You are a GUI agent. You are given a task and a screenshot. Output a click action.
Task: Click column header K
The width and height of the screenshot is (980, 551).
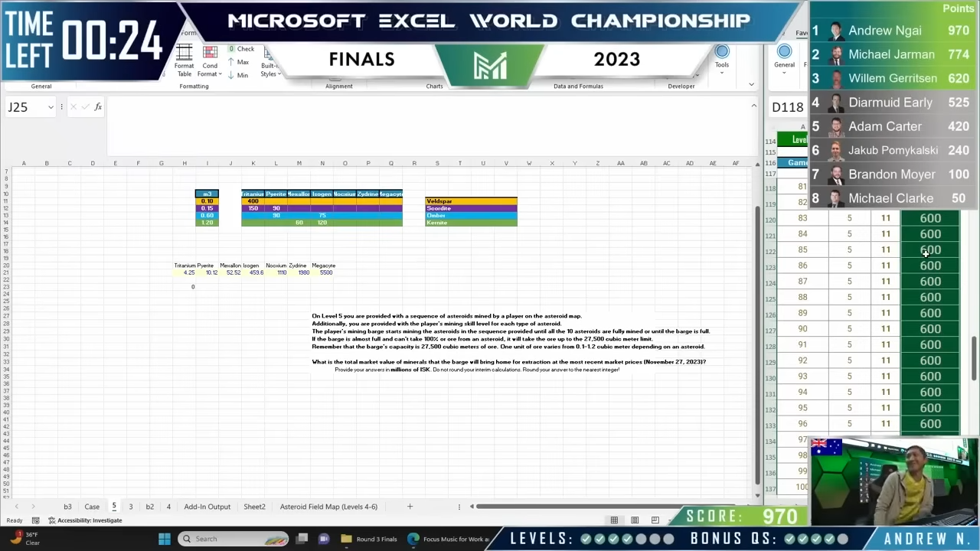253,163
